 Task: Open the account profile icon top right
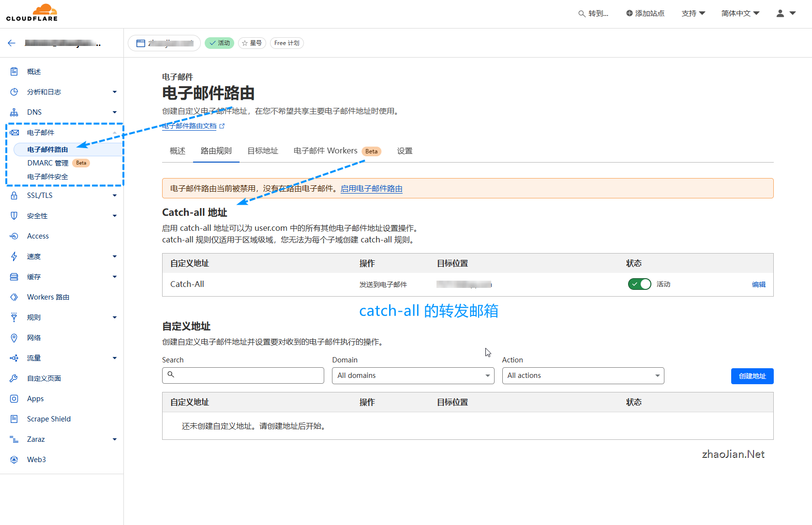[x=781, y=13]
